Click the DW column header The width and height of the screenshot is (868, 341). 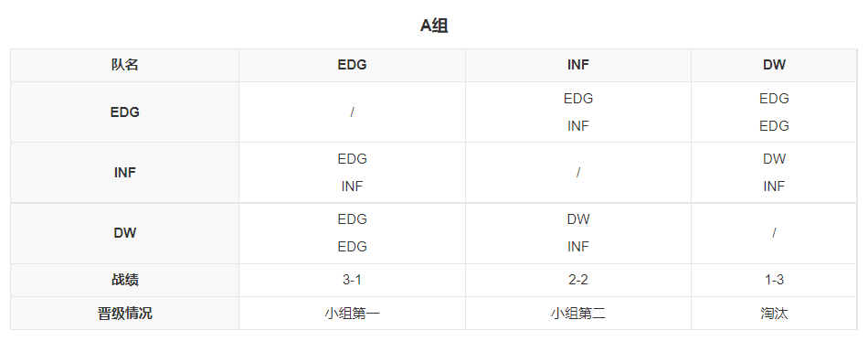(774, 65)
